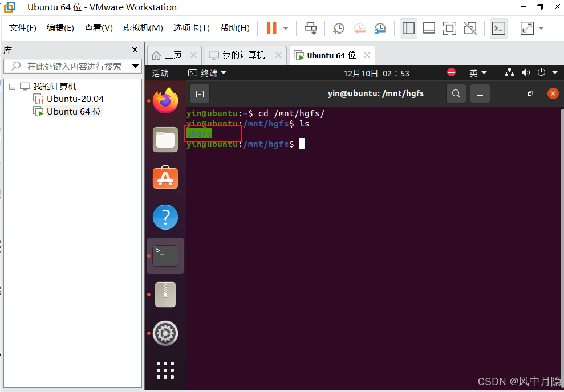The image size is (564, 392).
Task: Open the Files manager in dock
Action: tap(165, 140)
